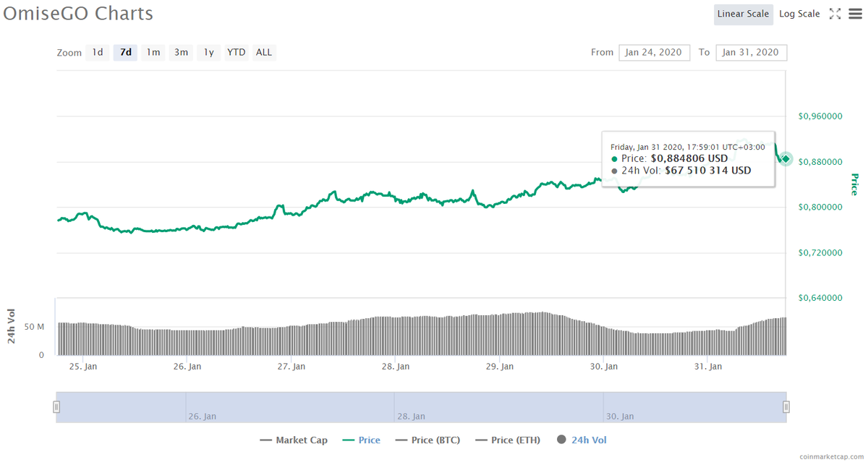Click the $0,800000 price axis label

[x=821, y=208]
